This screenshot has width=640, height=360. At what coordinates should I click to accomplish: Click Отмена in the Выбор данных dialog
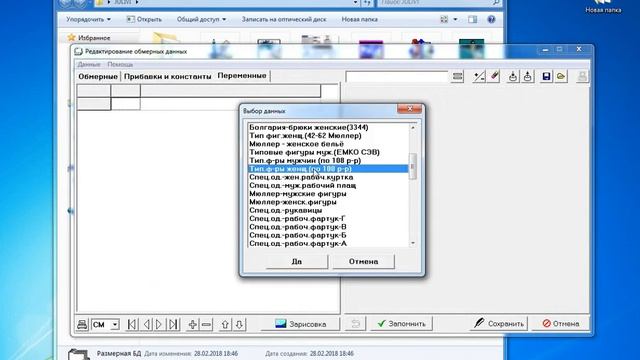[363, 261]
